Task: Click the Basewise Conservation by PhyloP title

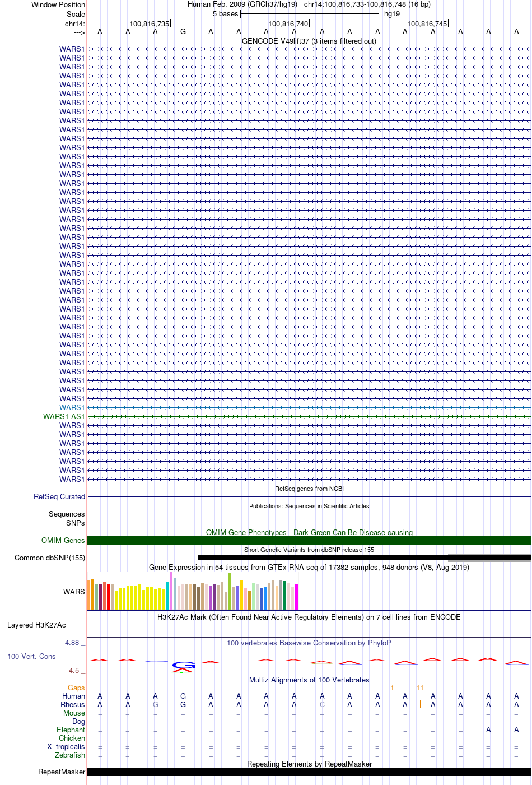Action: point(309,643)
